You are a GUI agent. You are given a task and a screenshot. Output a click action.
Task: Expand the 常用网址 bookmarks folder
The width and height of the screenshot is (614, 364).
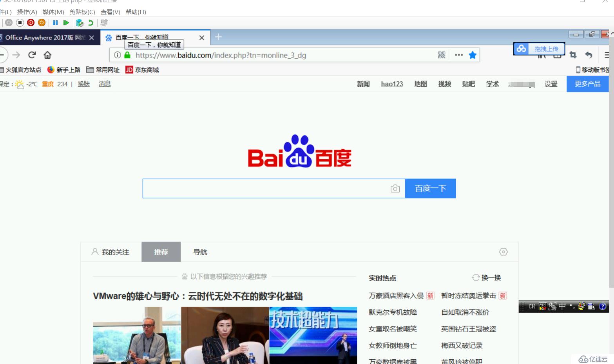[103, 70]
